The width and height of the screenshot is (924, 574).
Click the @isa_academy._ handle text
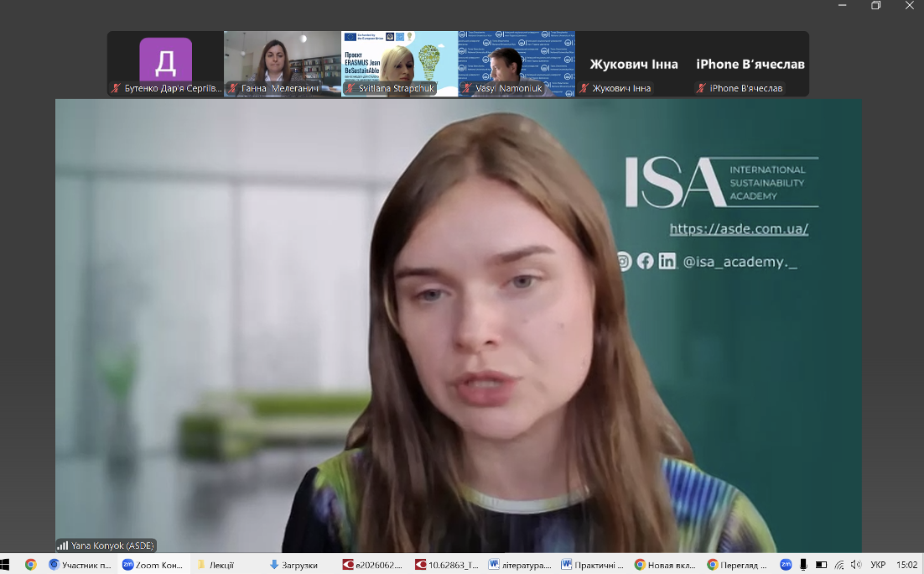740,262
